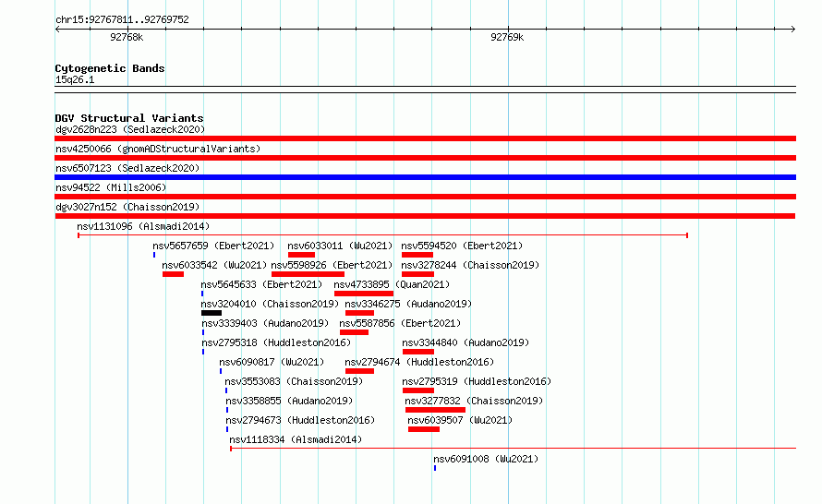The image size is (822, 504).
Task: Open variant nsv6507123 (Sedlazeck2020) label
Action: pyautogui.click(x=127, y=168)
